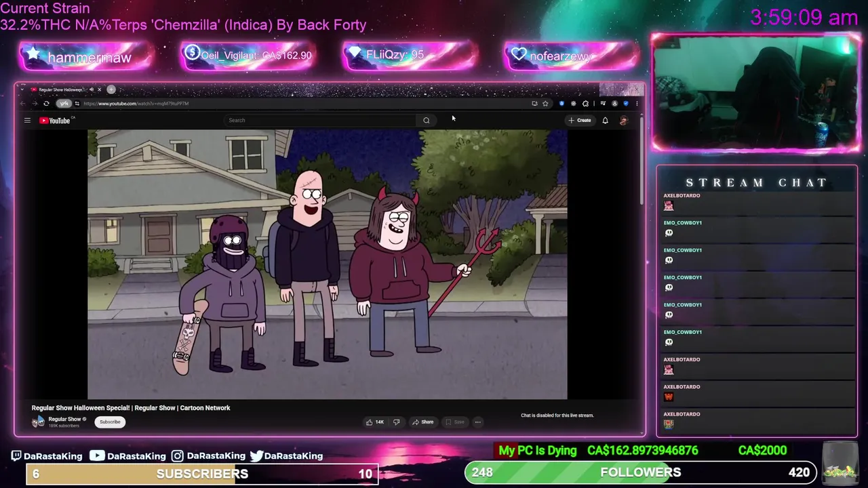This screenshot has height=488, width=868.
Task: Click the install-app icon in address bar
Action: 534,104
